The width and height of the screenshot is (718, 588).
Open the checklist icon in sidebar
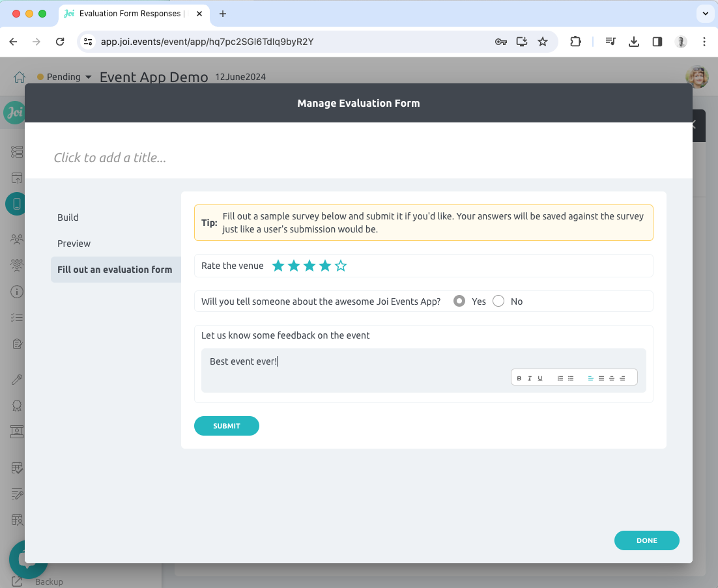17,317
